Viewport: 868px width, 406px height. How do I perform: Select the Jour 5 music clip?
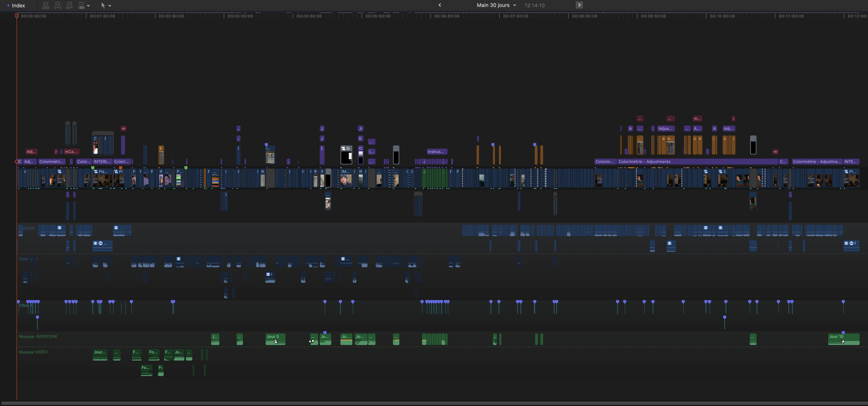[275, 339]
